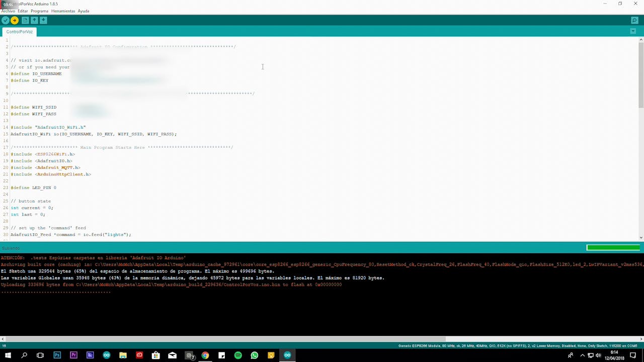Launch Photoshop from the taskbar
Viewport: 644px width, 362px height.
[x=57, y=355]
